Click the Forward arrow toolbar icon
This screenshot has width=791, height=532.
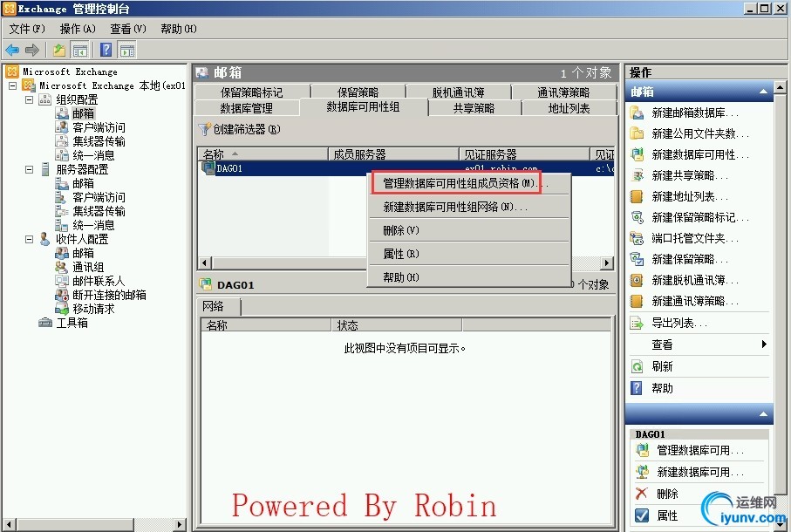[x=31, y=50]
